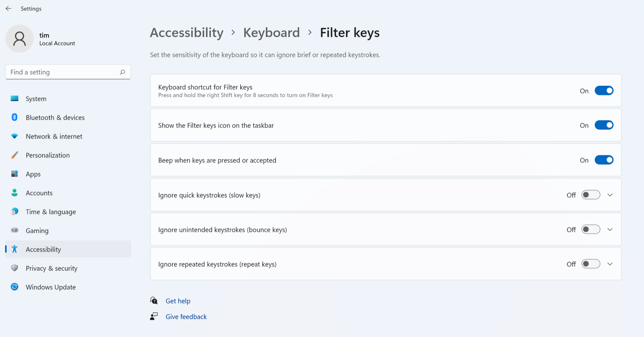The height and width of the screenshot is (337, 644).
Task: Click the Network & internet wifi icon
Action: [14, 136]
